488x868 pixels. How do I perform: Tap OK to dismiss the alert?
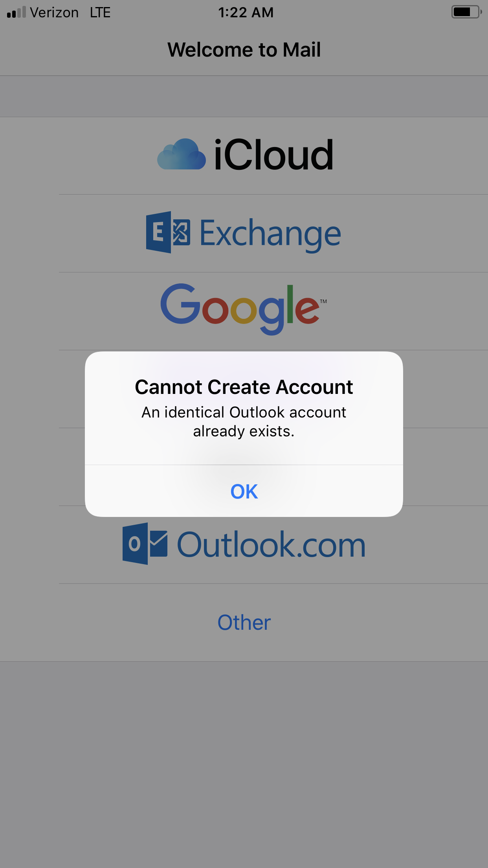coord(244,491)
